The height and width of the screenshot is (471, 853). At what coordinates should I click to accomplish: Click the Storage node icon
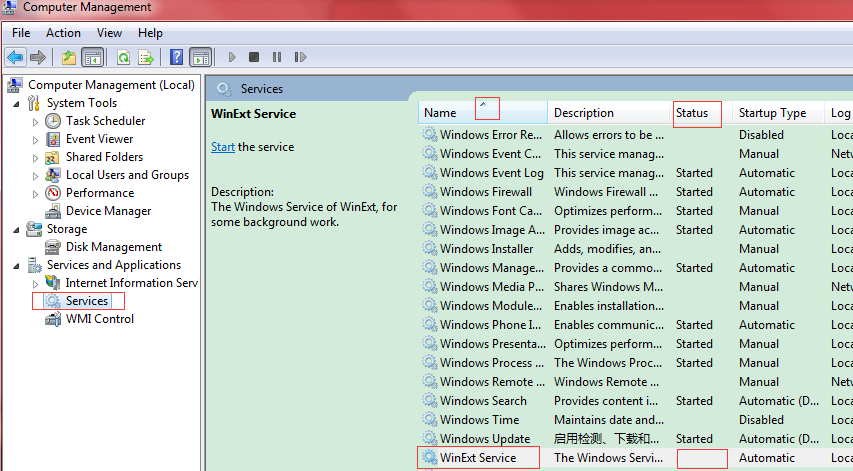click(34, 229)
